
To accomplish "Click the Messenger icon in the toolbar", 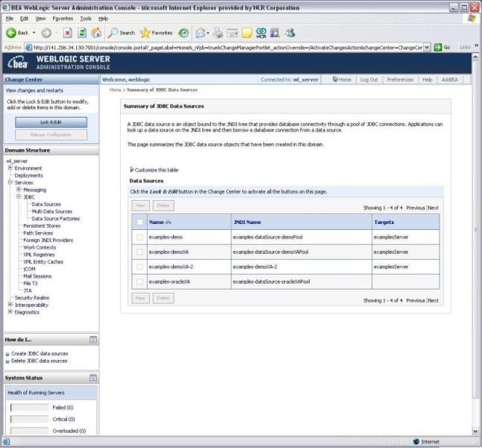I will click(290, 33).
